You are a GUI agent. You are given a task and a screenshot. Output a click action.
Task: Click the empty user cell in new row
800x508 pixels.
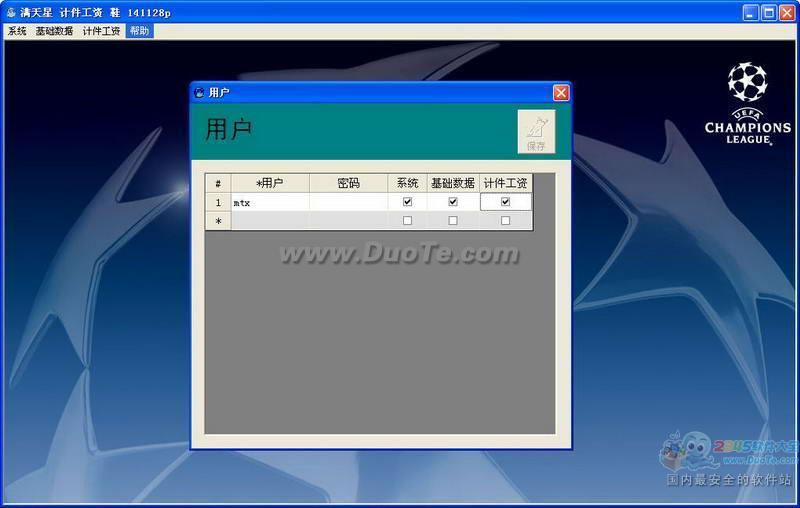[270, 221]
